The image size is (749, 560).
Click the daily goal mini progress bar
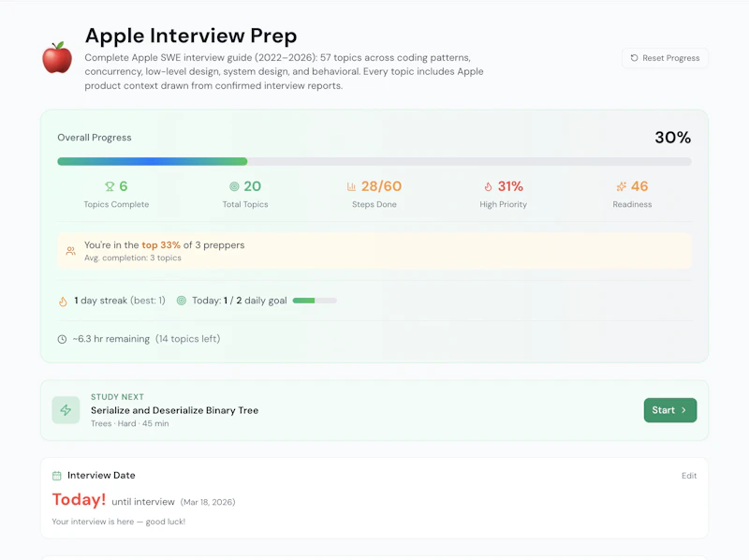(x=315, y=301)
